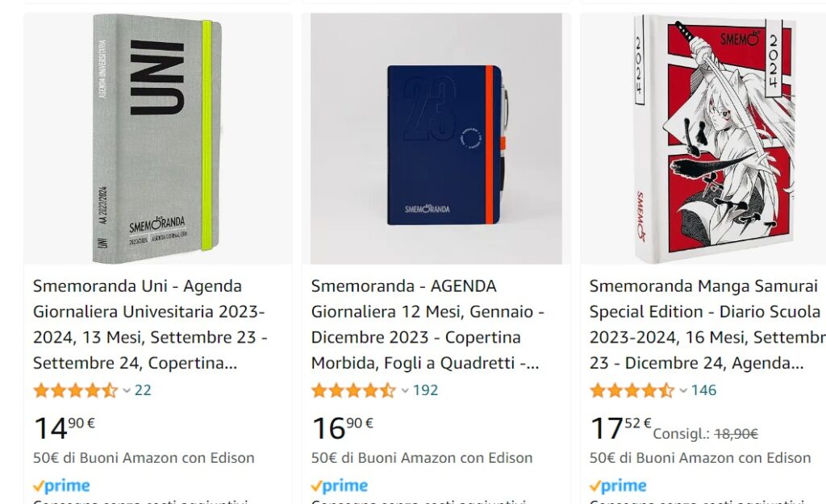Click the 17,52 € price
The height and width of the screenshot is (504, 826).
[x=620, y=427]
